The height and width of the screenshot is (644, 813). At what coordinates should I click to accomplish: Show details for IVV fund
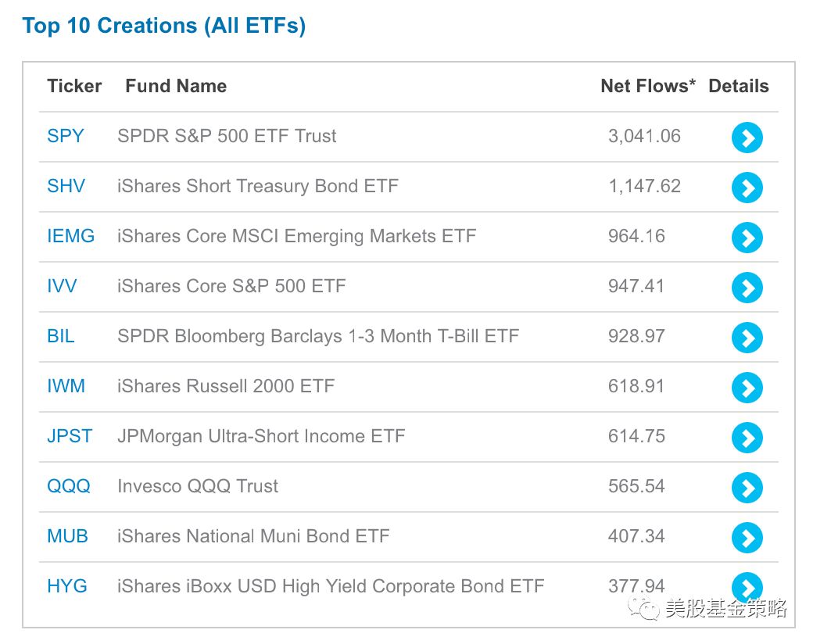pyautogui.click(x=747, y=288)
